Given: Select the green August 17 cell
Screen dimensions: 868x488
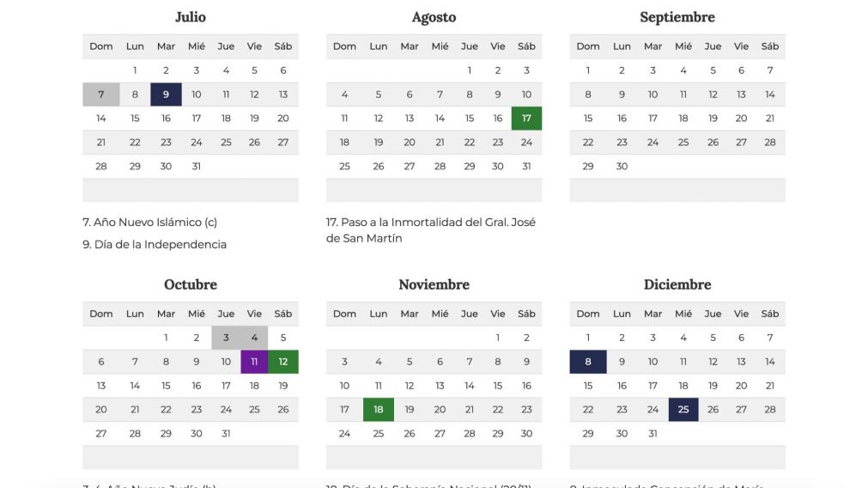Looking at the screenshot, I should [x=526, y=119].
